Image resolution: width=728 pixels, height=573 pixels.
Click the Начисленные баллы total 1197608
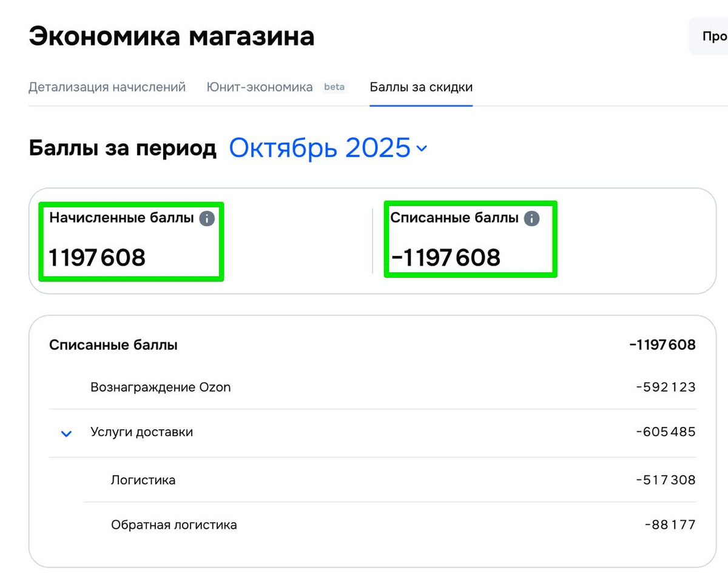click(x=97, y=258)
